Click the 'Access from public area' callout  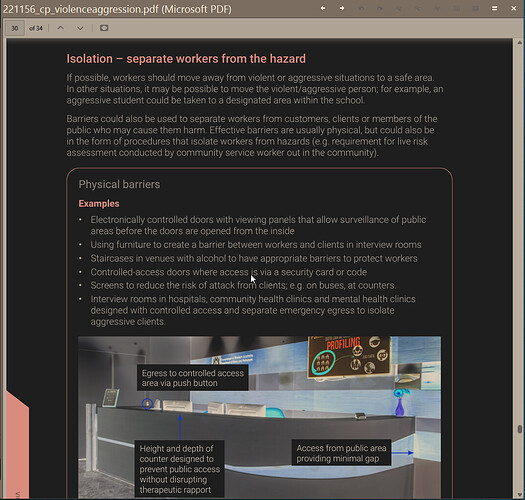(x=341, y=453)
